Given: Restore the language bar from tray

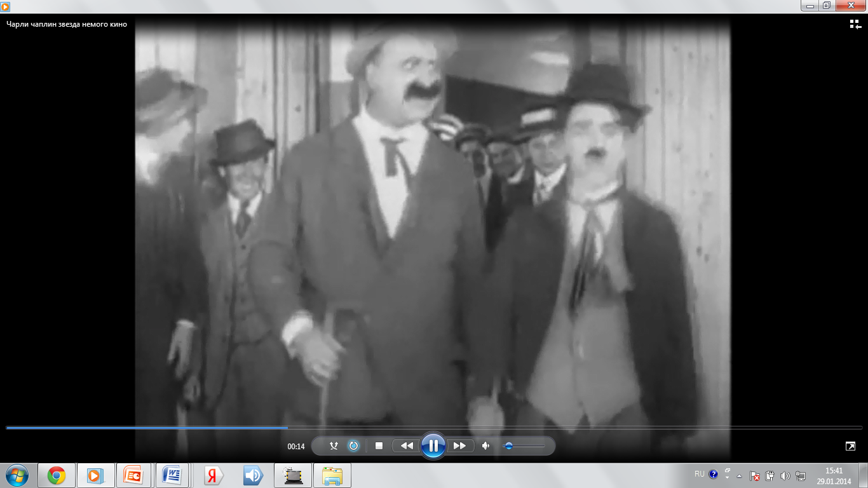Looking at the screenshot, I should 728,471.
